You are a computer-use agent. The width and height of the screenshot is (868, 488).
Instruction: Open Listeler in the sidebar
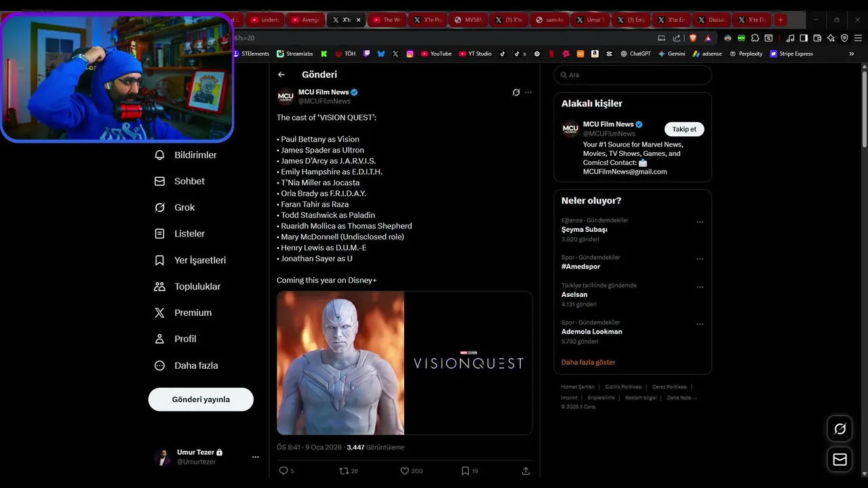click(180, 234)
